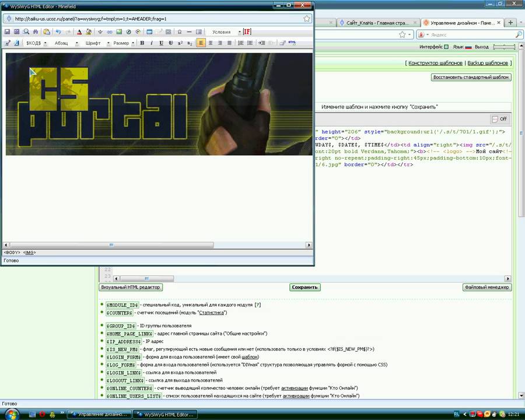Open text color picker (red-underlined A)
Viewport: 525px width, 420px height.
click(x=79, y=32)
